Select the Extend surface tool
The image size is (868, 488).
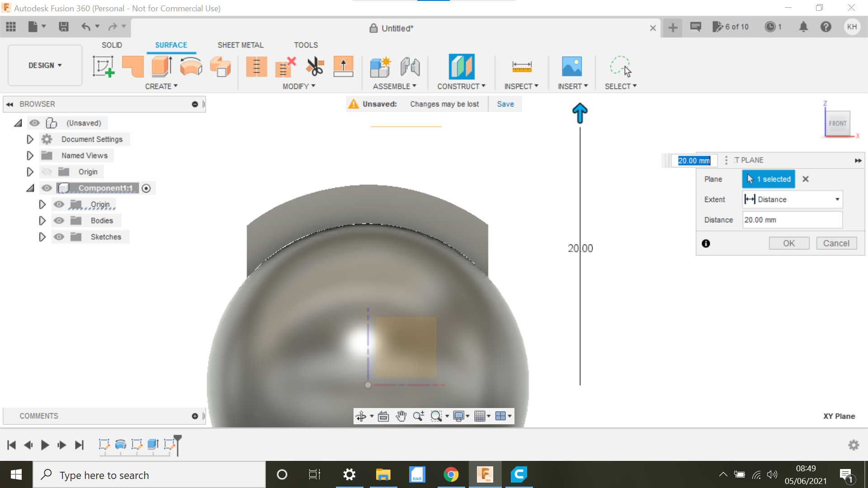[x=343, y=66]
